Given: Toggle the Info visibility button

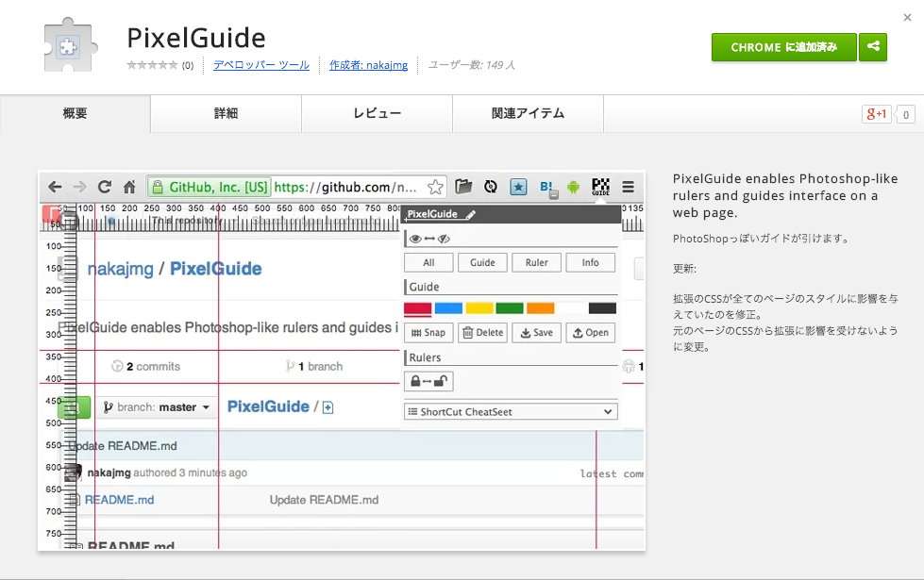Looking at the screenshot, I should pyautogui.click(x=591, y=262).
